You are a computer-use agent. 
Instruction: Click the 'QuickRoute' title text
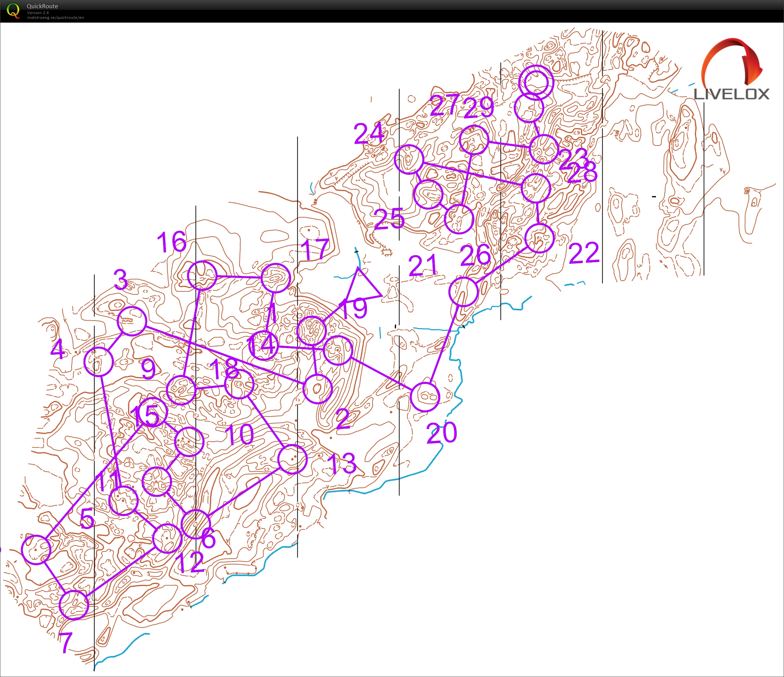click(x=42, y=6)
